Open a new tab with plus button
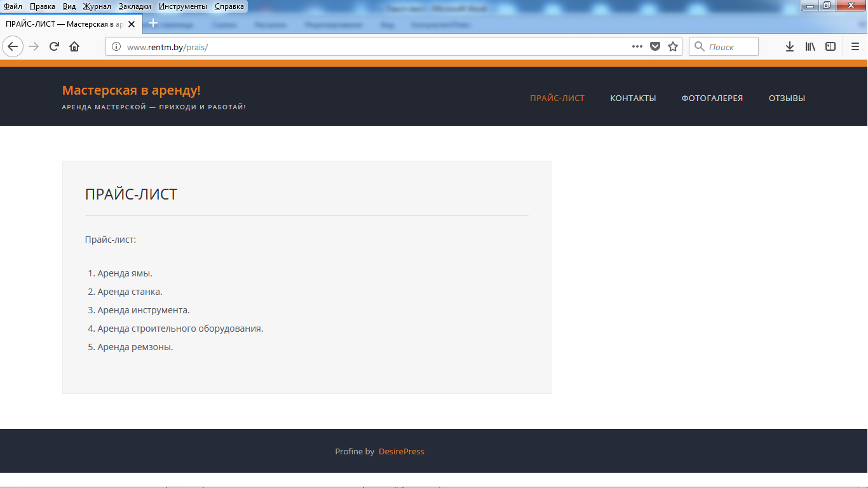 click(153, 23)
